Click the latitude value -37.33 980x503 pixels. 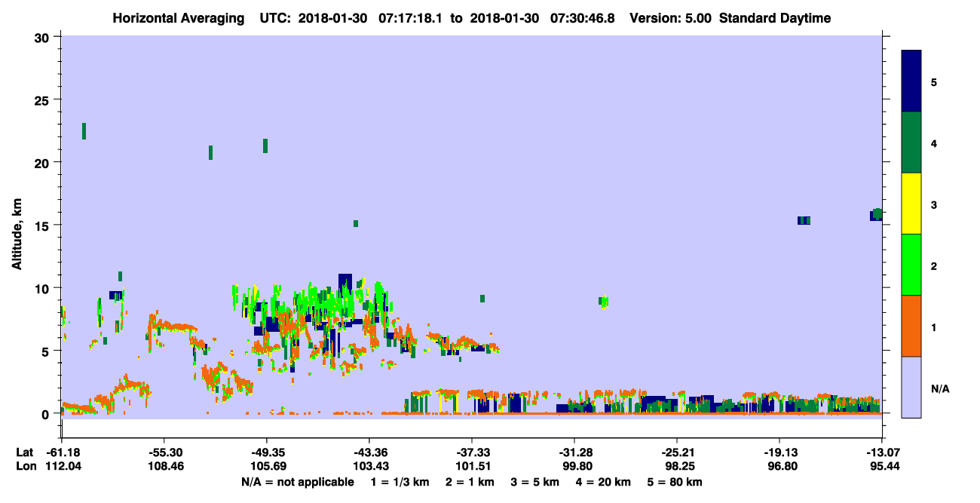(x=471, y=452)
